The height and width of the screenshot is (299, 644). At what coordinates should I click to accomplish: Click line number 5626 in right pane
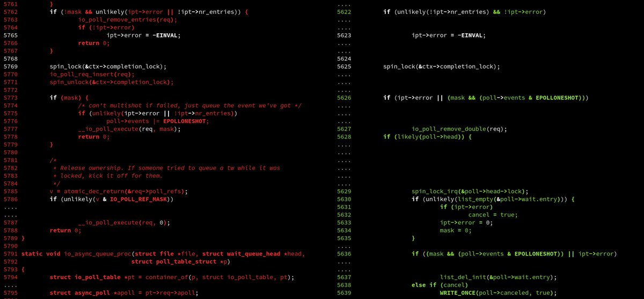coord(344,98)
